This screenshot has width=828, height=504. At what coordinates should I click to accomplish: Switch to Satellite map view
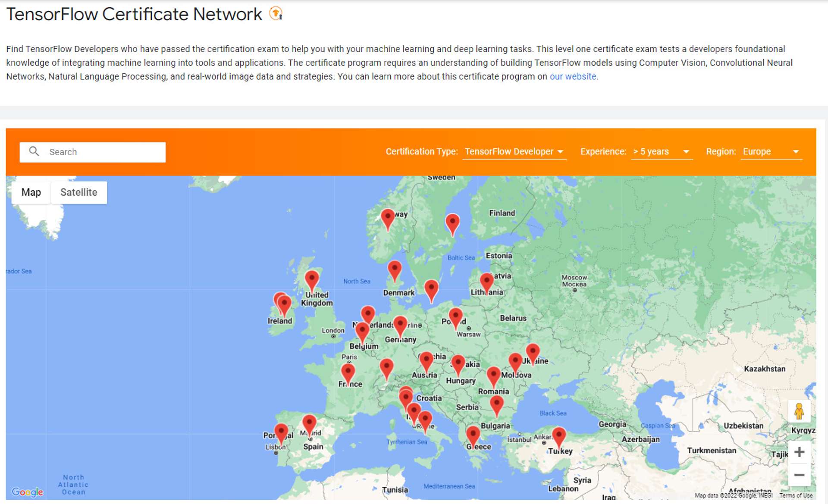(x=78, y=192)
